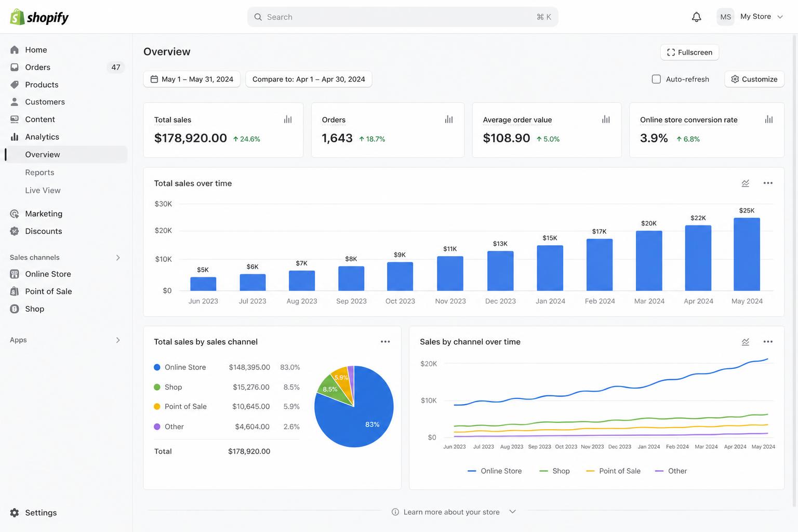Screen dimensions: 798x532
Task: Open the My Store account dropdown
Action: [750, 17]
